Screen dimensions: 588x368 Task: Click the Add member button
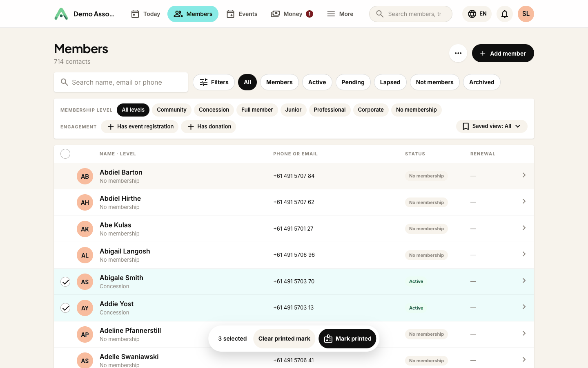pos(503,53)
